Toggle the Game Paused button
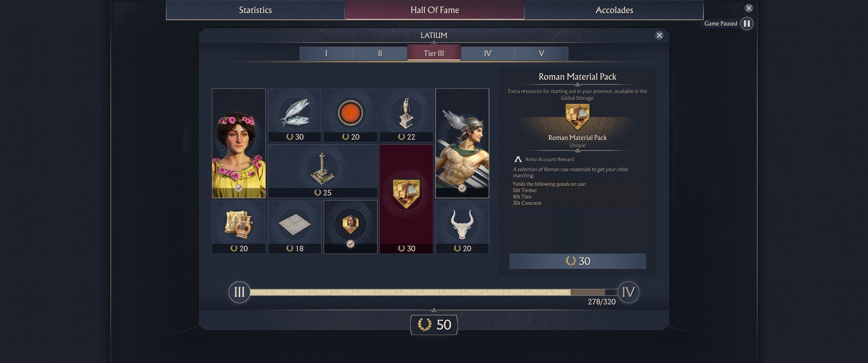The image size is (868, 363). (747, 23)
